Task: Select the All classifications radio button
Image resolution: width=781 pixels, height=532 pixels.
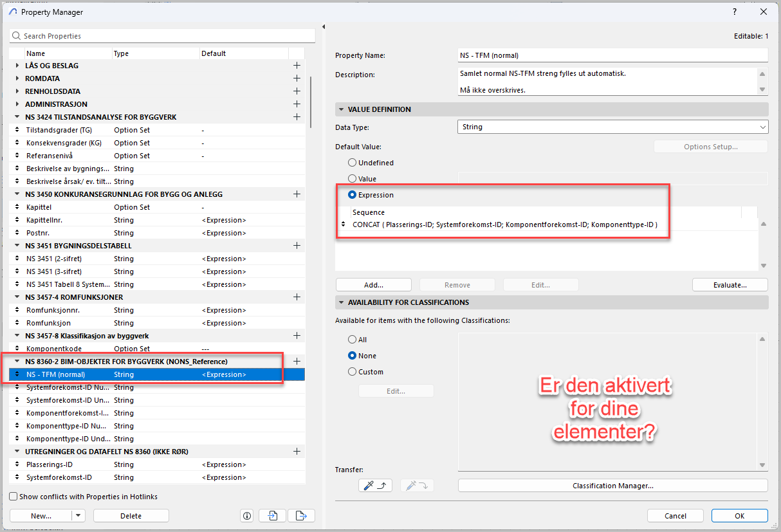Action: click(352, 340)
